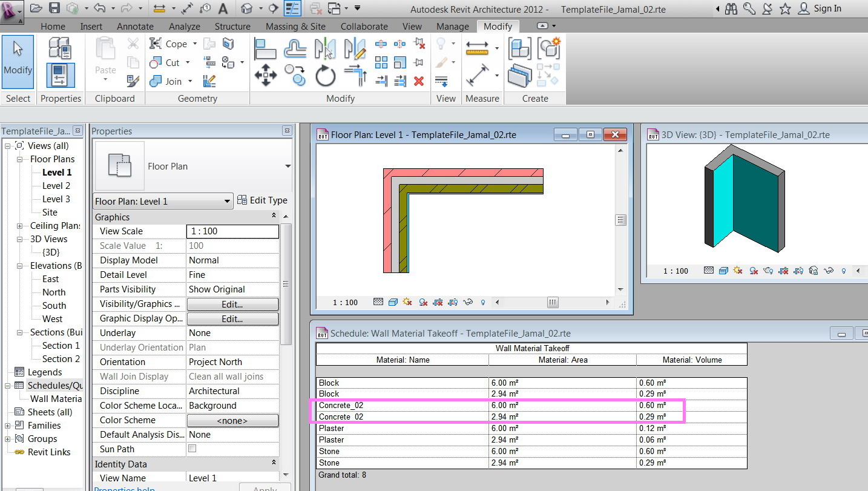Open the Collaborate ribbon tab

(x=364, y=26)
